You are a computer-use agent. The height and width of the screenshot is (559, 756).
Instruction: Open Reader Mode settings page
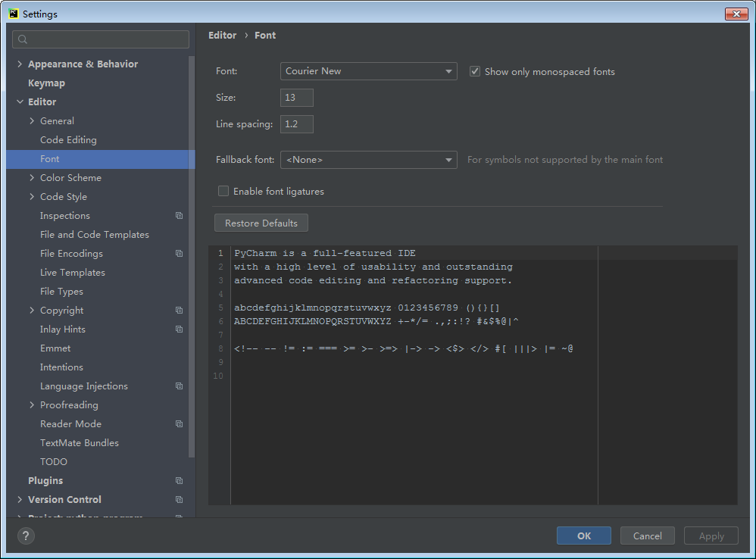click(x=71, y=424)
